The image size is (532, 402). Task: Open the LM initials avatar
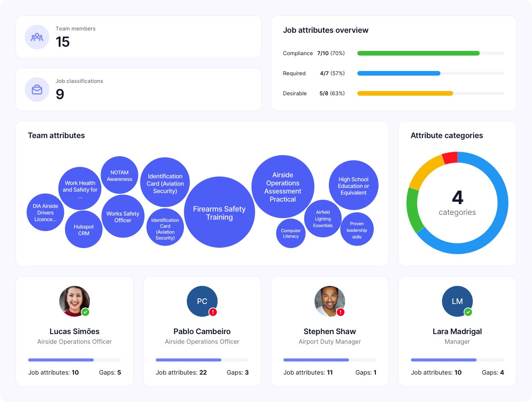(x=456, y=301)
